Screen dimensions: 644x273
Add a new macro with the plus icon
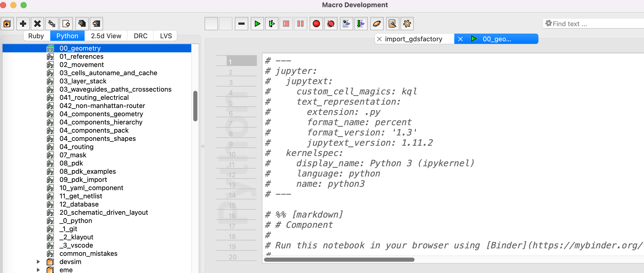click(x=23, y=24)
